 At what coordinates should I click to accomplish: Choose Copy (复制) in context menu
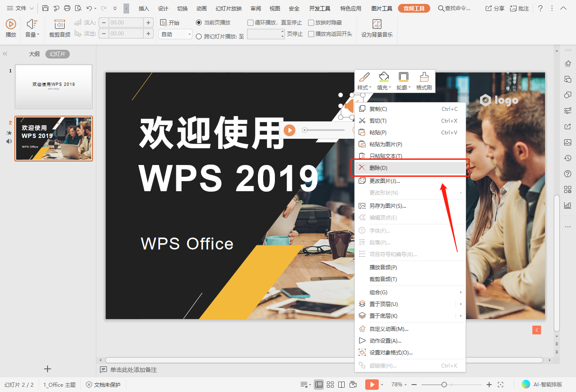pyautogui.click(x=410, y=109)
